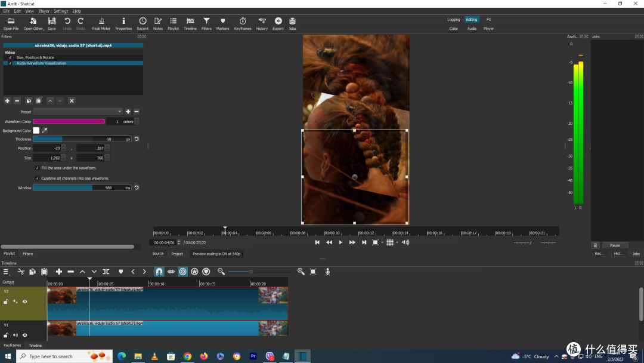
Task: Uncheck Combine all channels into one waveform
Action: click(x=38, y=179)
